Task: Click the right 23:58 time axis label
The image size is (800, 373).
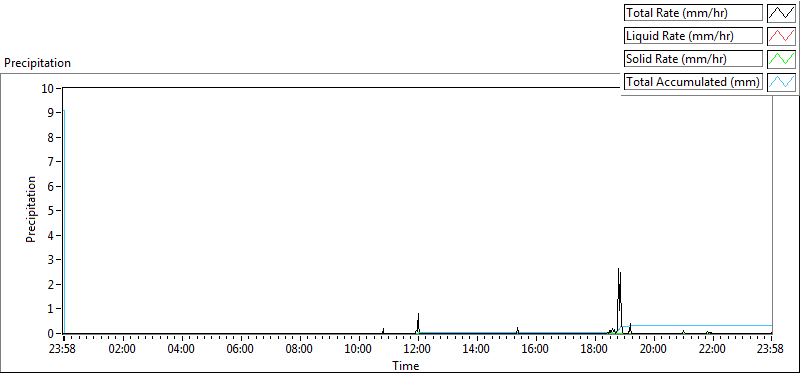Action: 770,350
